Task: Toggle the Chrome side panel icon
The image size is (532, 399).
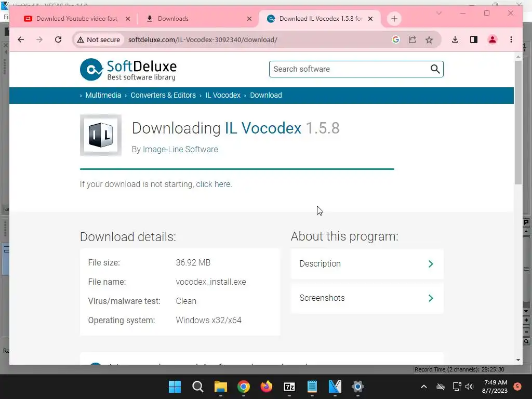Action: point(474,39)
